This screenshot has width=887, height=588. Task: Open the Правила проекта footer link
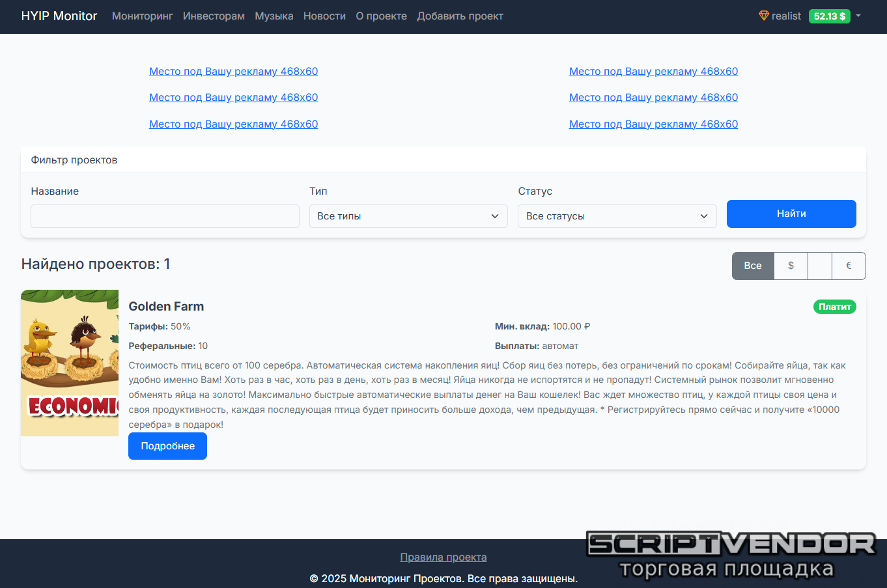click(x=443, y=557)
